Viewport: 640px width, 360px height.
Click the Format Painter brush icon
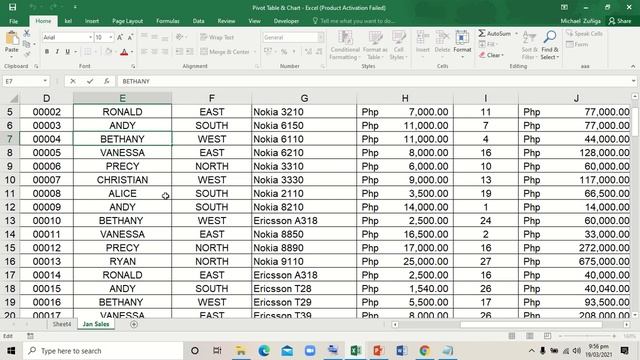(x=27, y=53)
